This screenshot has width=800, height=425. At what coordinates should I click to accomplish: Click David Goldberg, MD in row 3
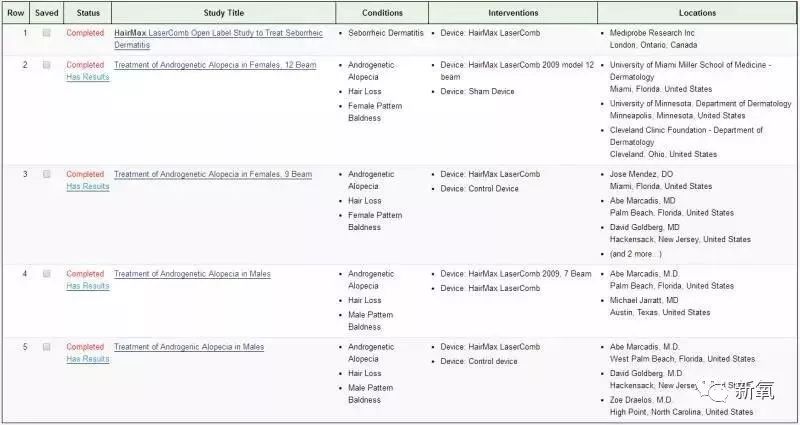pyautogui.click(x=680, y=233)
